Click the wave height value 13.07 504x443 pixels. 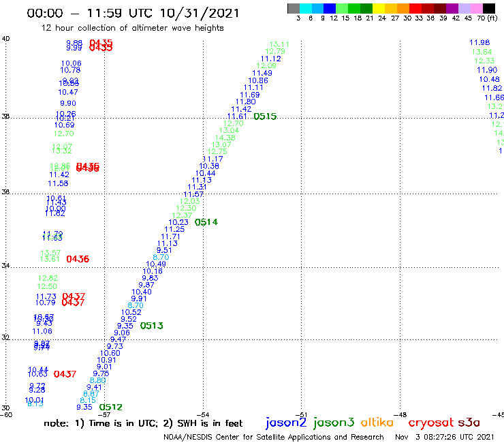(221, 144)
